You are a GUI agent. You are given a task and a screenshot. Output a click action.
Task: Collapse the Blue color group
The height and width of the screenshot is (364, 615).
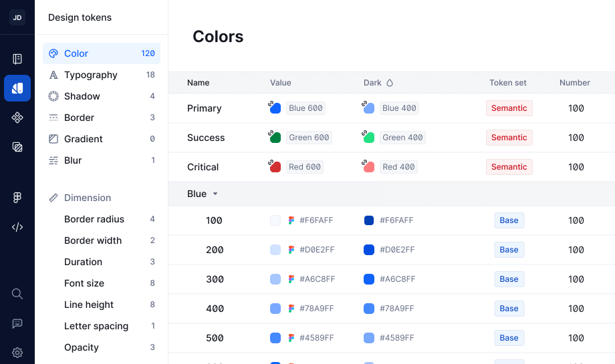(x=215, y=194)
